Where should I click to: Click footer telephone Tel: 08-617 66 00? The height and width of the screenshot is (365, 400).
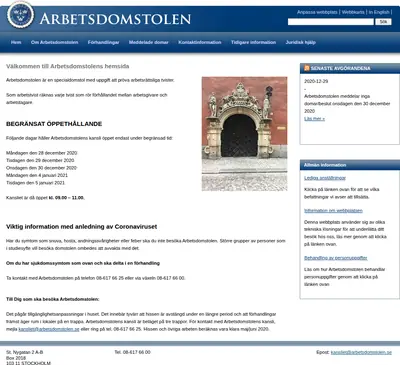pos(133,352)
